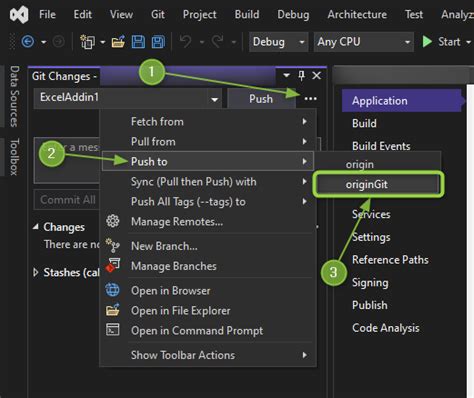Click the Manage Remotes gear icon
Screen dimensions: 474x398
(113, 221)
